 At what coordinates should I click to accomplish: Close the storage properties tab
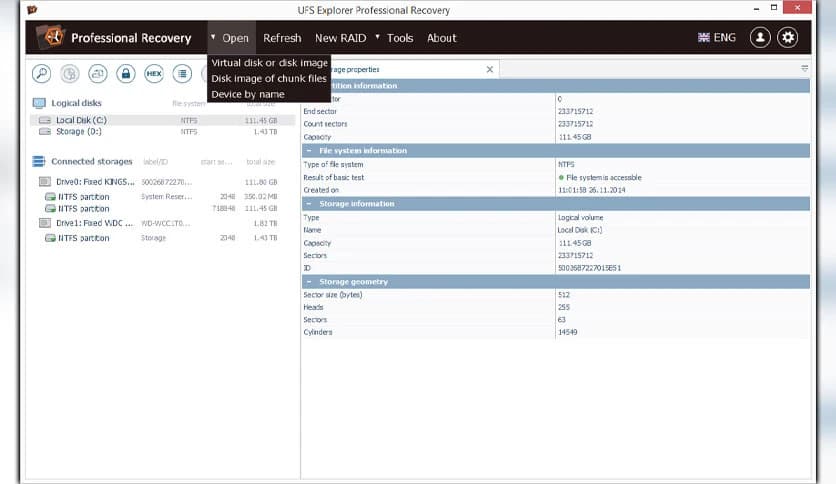(489, 69)
